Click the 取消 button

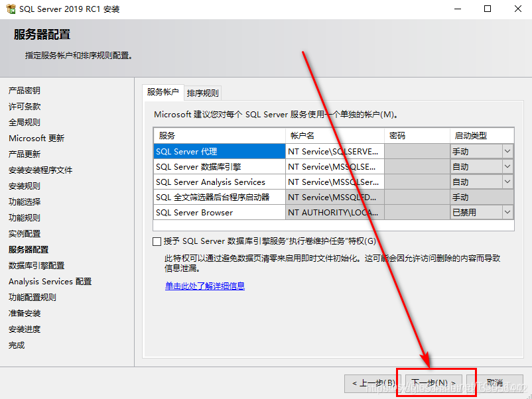tap(495, 383)
